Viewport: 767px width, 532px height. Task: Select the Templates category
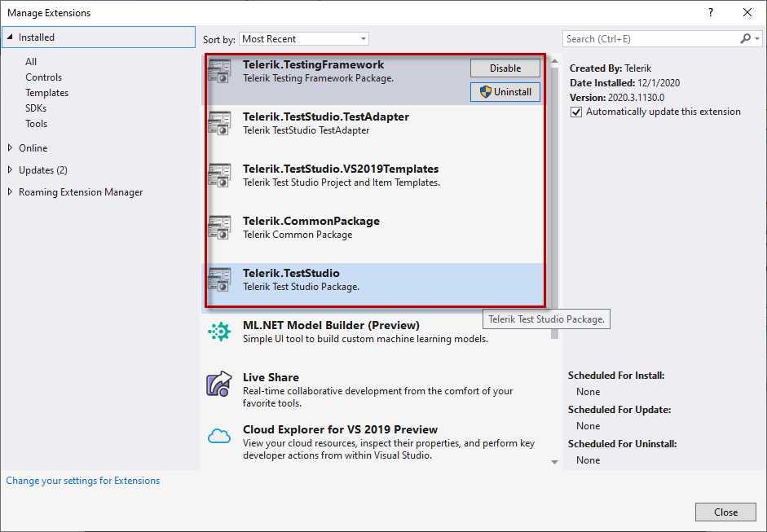tap(46, 93)
